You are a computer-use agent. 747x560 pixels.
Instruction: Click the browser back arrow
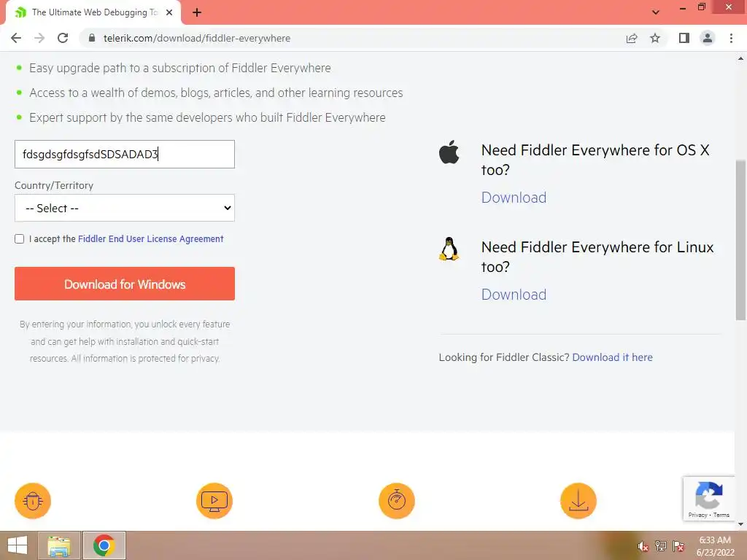pos(16,38)
